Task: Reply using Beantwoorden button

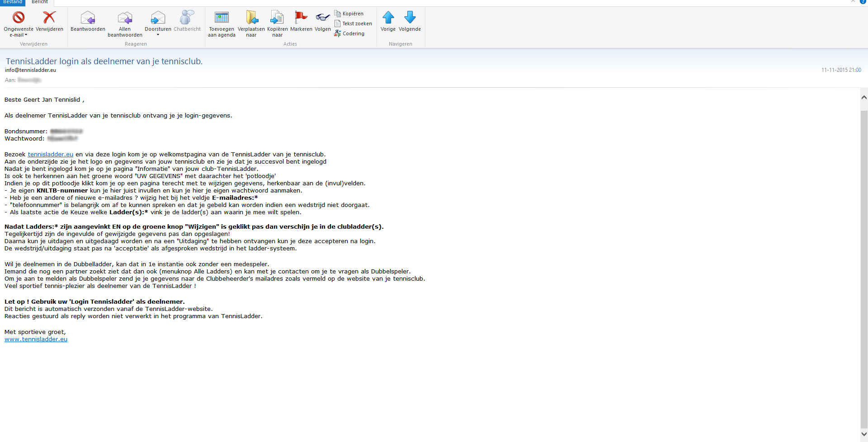Action: click(88, 22)
